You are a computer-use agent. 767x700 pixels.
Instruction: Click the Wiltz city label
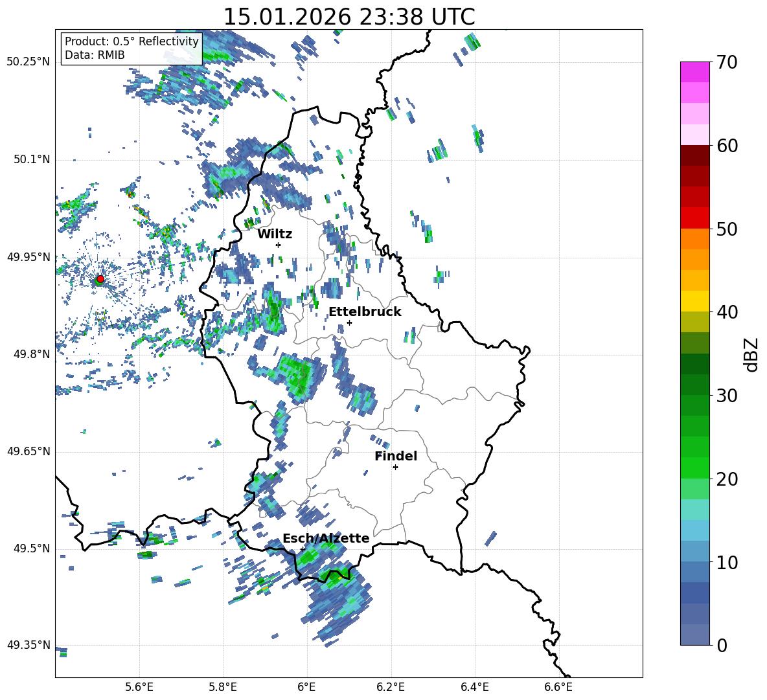(275, 234)
